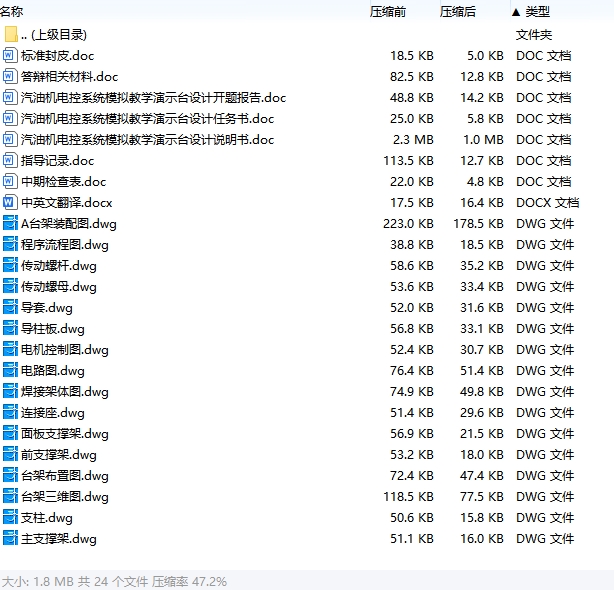
Task: Select file name 程序流程图.dwg
Action: [x=65, y=245]
